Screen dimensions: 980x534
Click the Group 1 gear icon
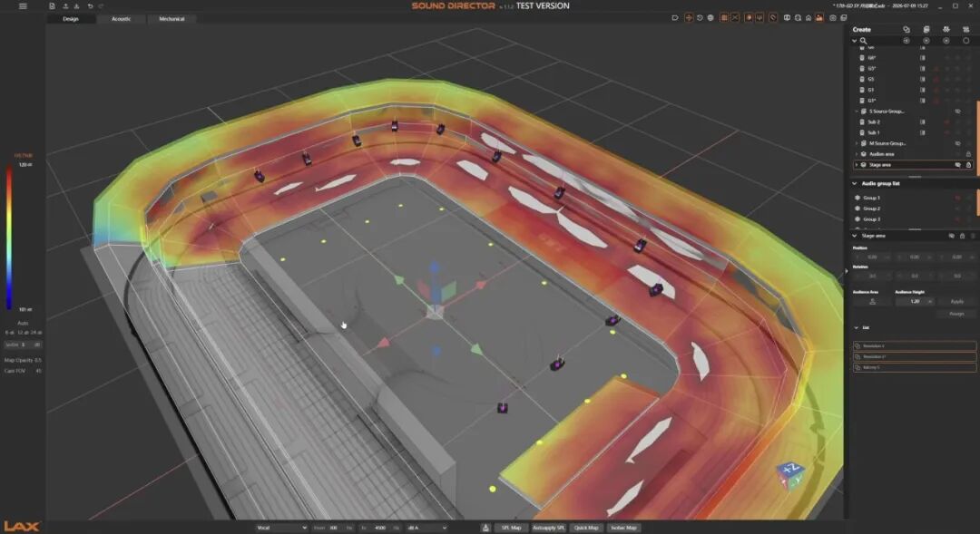pyautogui.click(x=857, y=198)
